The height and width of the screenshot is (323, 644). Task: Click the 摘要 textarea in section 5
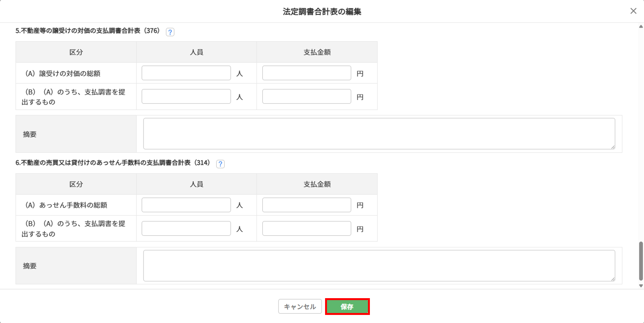click(x=379, y=134)
